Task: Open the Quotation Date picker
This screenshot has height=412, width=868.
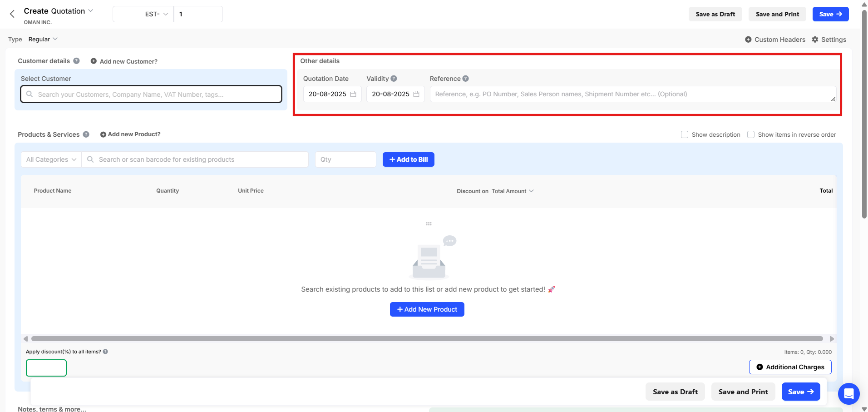Action: pyautogui.click(x=332, y=94)
